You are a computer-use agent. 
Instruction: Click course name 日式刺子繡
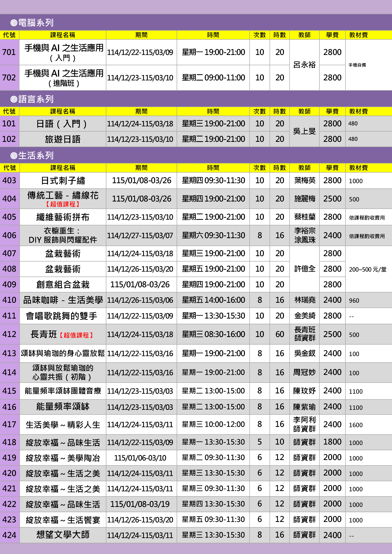pos(63,181)
